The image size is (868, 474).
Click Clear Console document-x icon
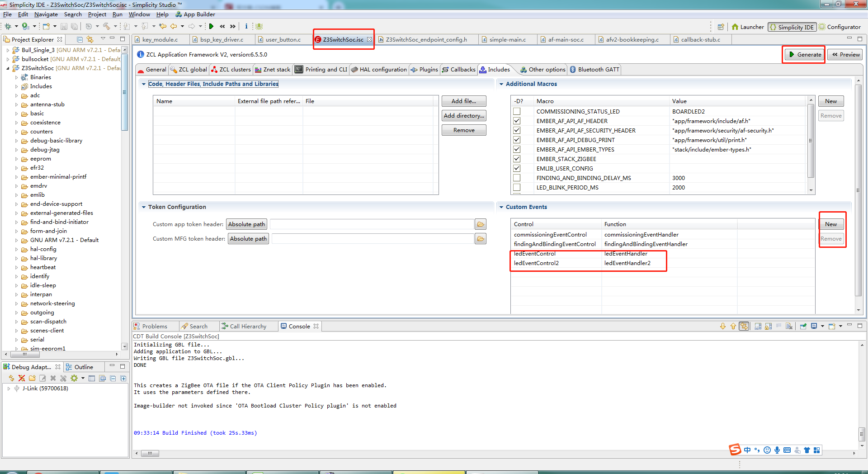[789, 326]
